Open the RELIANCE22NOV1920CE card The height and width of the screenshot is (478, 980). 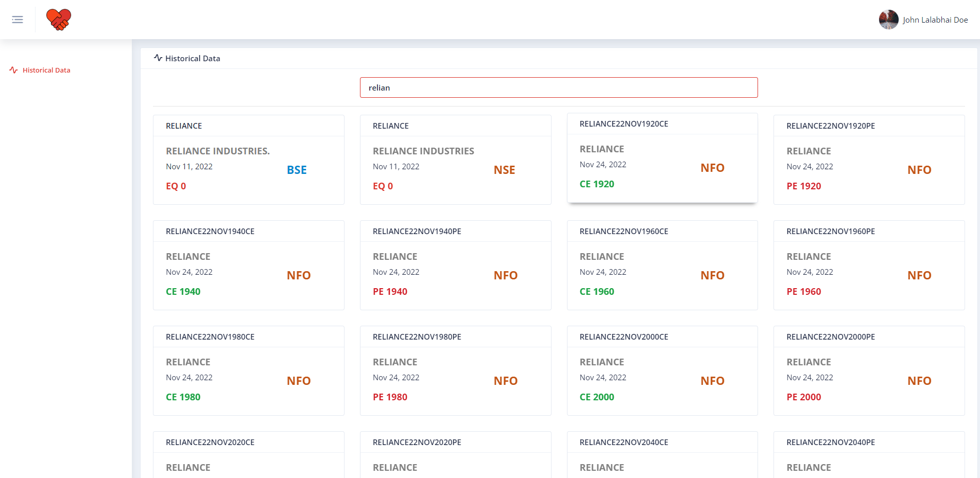coord(662,158)
